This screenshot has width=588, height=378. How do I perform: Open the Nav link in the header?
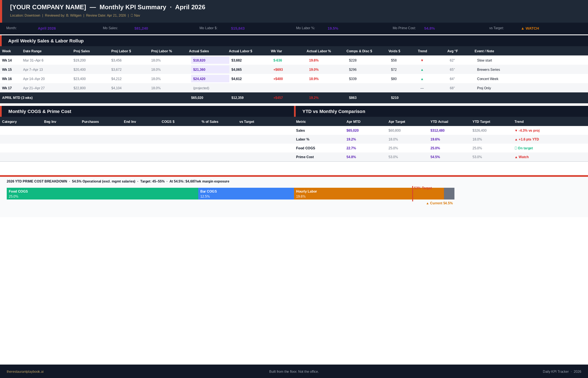click(135, 16)
